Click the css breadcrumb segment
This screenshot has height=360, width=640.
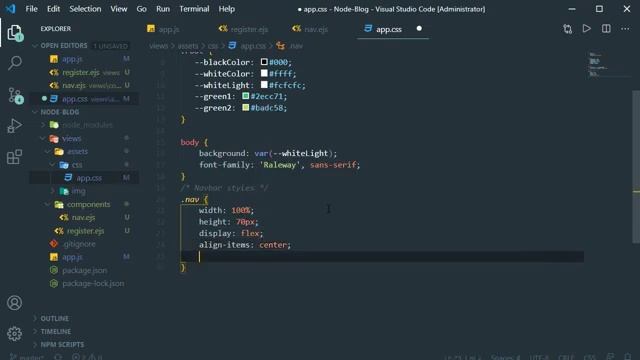click(213, 46)
